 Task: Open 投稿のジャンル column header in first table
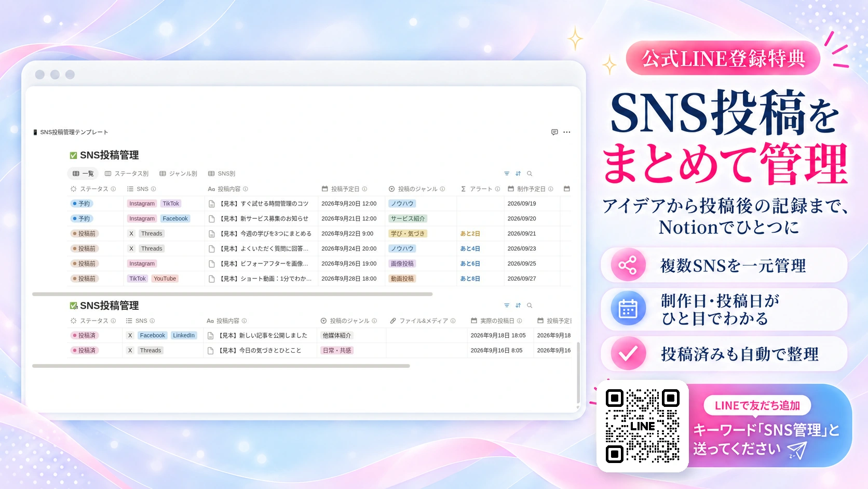click(417, 189)
